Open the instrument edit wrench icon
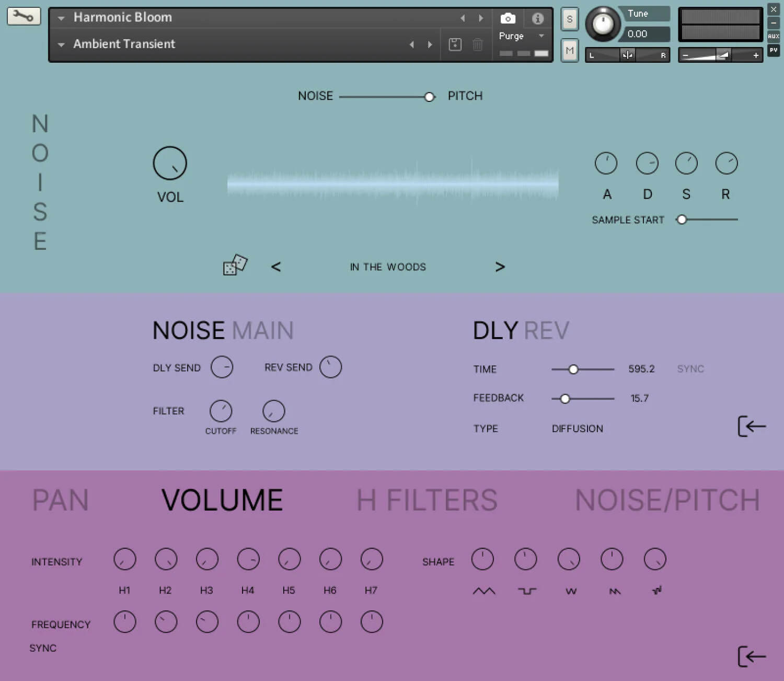Image resolution: width=784 pixels, height=681 pixels. click(x=23, y=16)
